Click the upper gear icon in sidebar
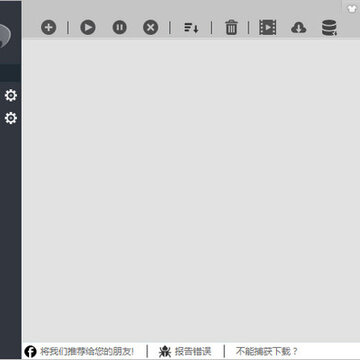This screenshot has width=360, height=360. [11, 96]
